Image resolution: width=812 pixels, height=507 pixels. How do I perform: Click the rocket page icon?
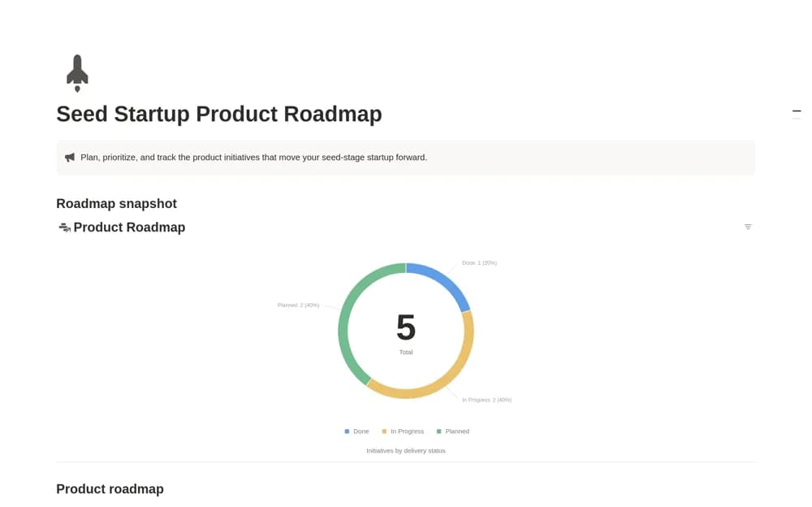click(77, 73)
